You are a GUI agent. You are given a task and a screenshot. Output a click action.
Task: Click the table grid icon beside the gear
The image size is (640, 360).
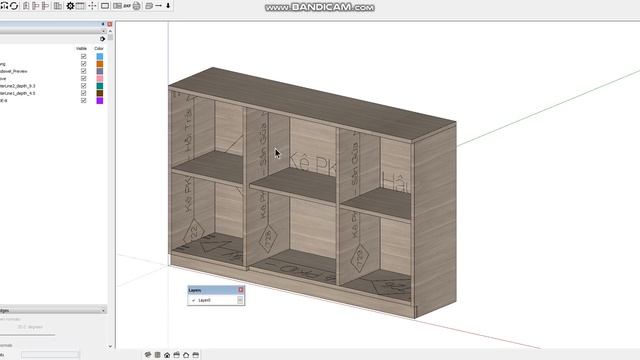tap(80, 6)
